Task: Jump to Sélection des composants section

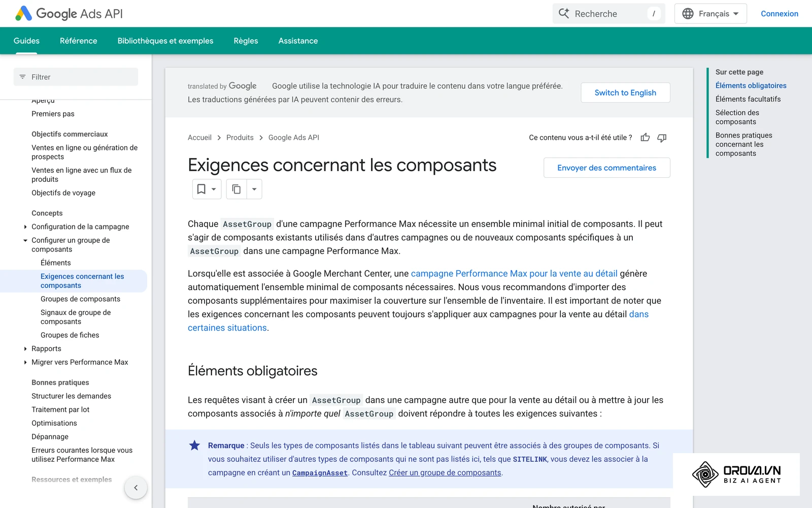Action: [737, 117]
